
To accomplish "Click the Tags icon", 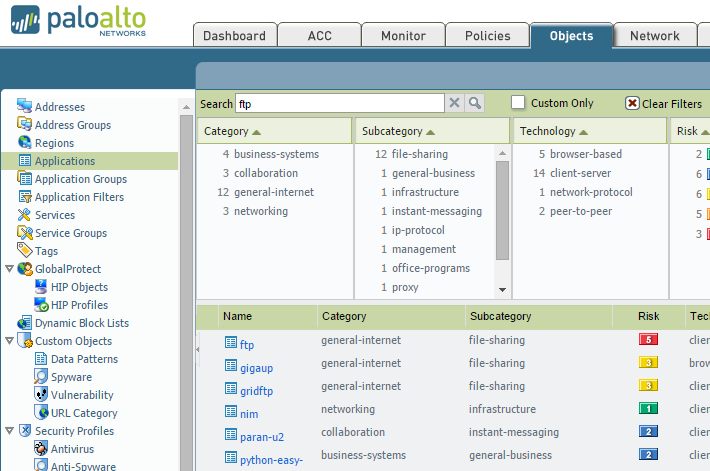I will (x=24, y=250).
